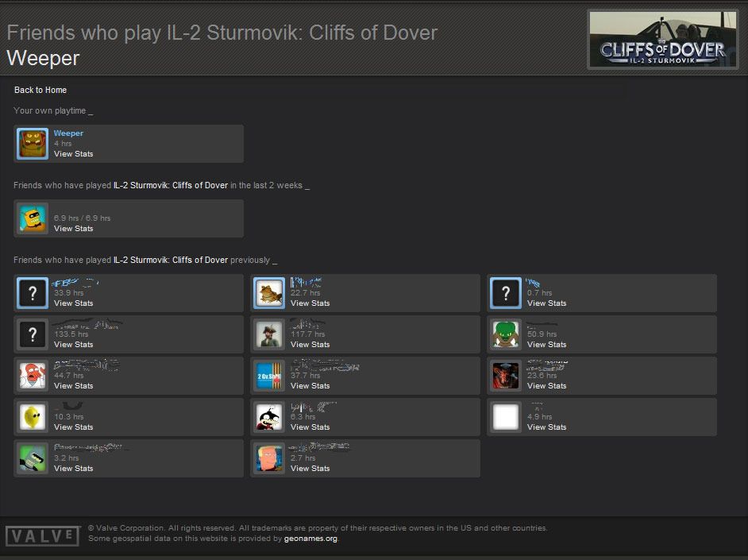Go Back to Home
The height and width of the screenshot is (560, 748).
40,90
